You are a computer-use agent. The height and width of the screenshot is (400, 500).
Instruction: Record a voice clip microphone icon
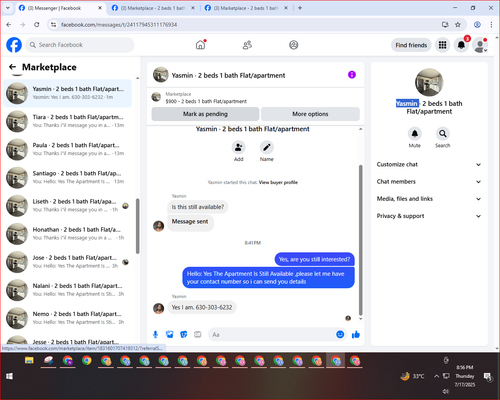(155, 334)
